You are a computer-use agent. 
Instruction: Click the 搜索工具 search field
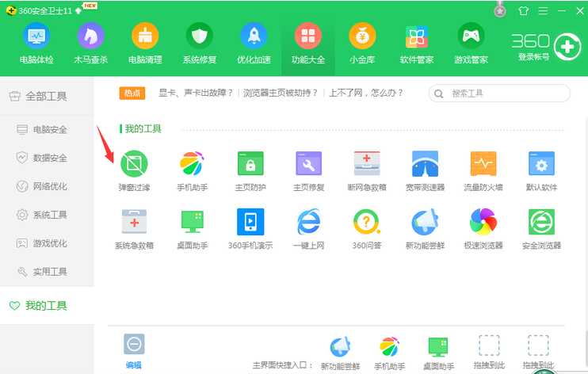(499, 93)
